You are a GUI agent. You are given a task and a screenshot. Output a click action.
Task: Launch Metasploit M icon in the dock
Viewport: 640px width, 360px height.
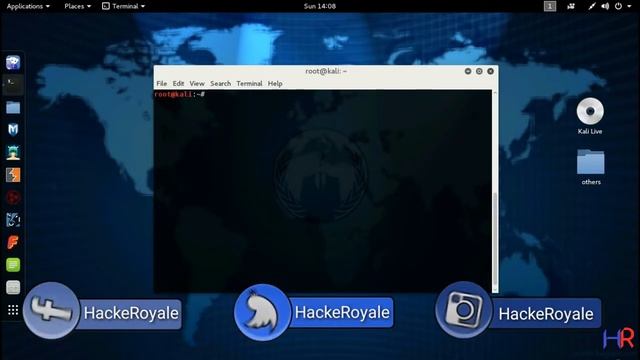(13, 130)
